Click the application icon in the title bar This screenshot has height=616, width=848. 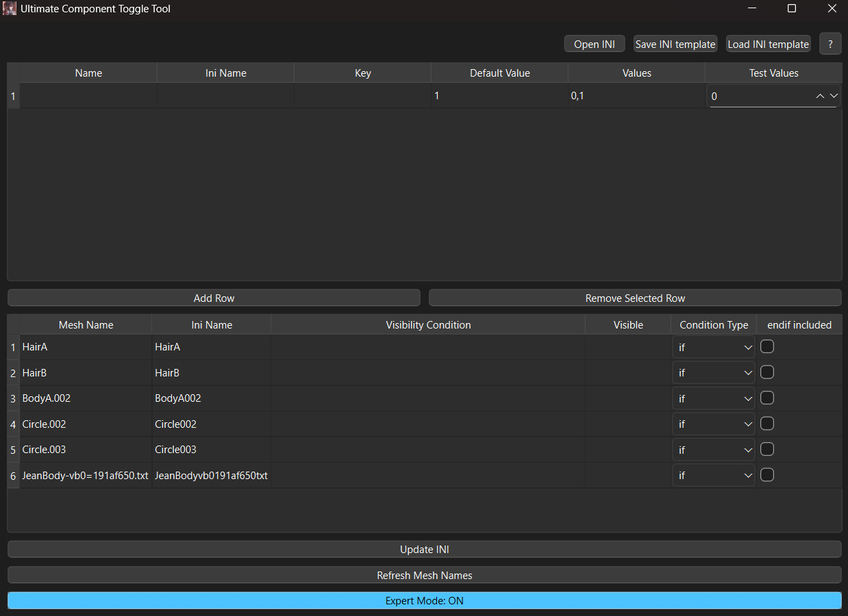coord(9,8)
